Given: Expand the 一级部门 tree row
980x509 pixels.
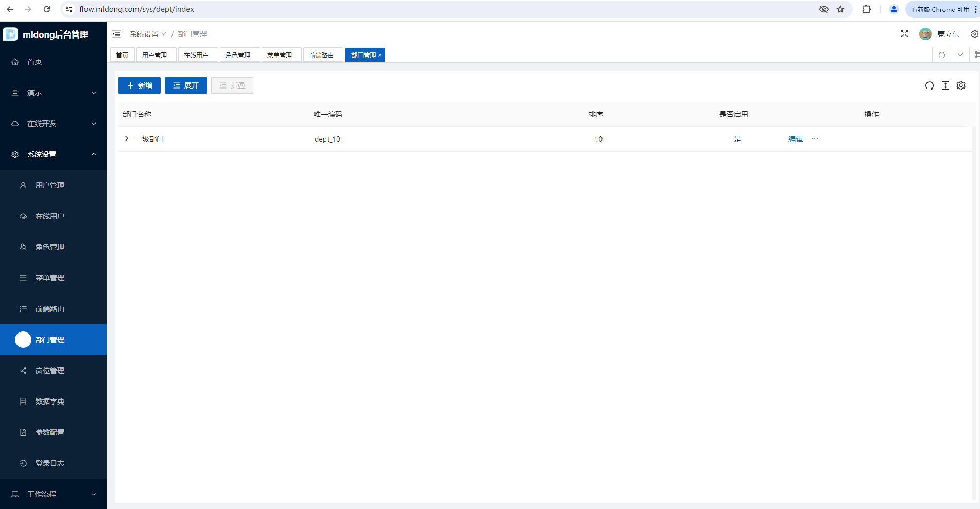Looking at the screenshot, I should [x=127, y=138].
